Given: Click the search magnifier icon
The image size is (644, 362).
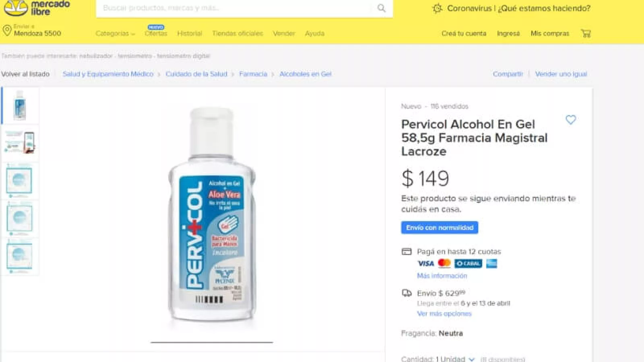Looking at the screenshot, I should pyautogui.click(x=381, y=8).
